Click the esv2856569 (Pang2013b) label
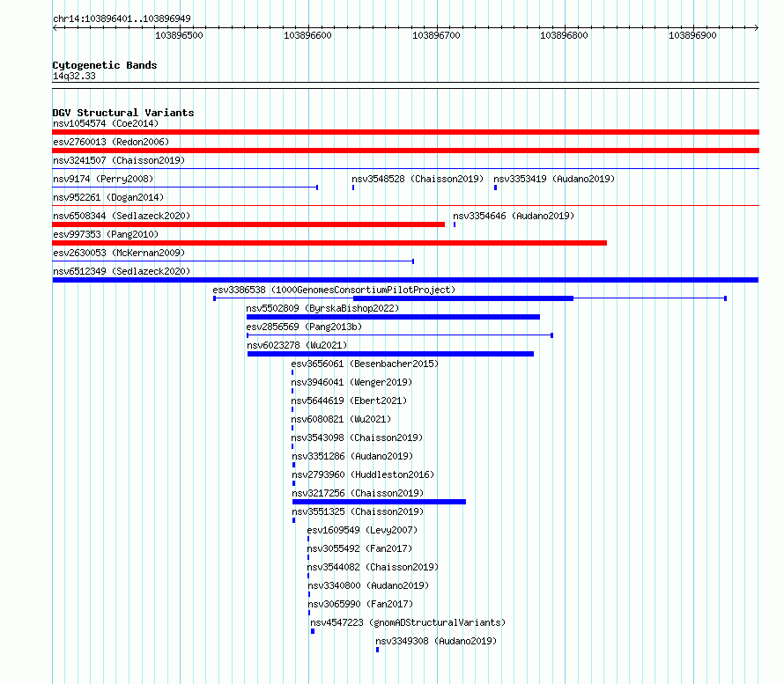 [304, 327]
